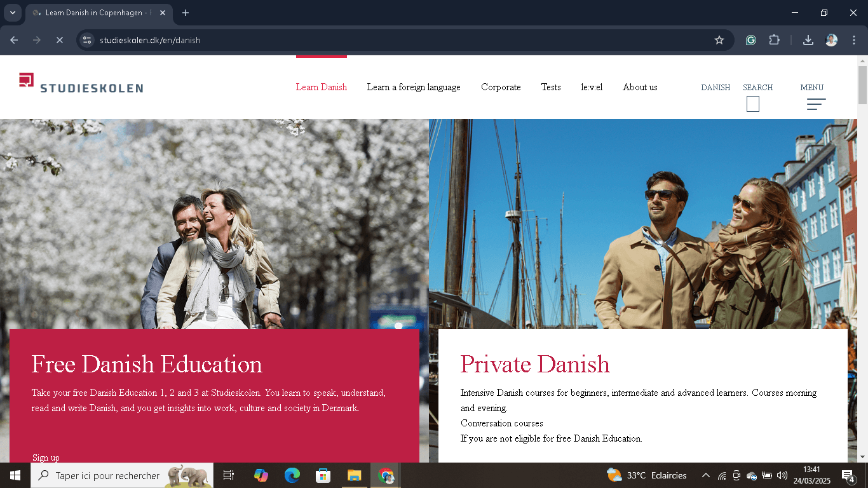The image size is (868, 488).
Task: Open the Chrome three-dot menu
Action: tap(854, 39)
